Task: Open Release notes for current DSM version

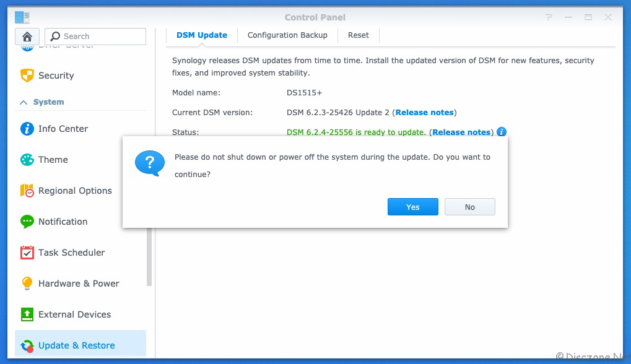Action: click(x=424, y=113)
